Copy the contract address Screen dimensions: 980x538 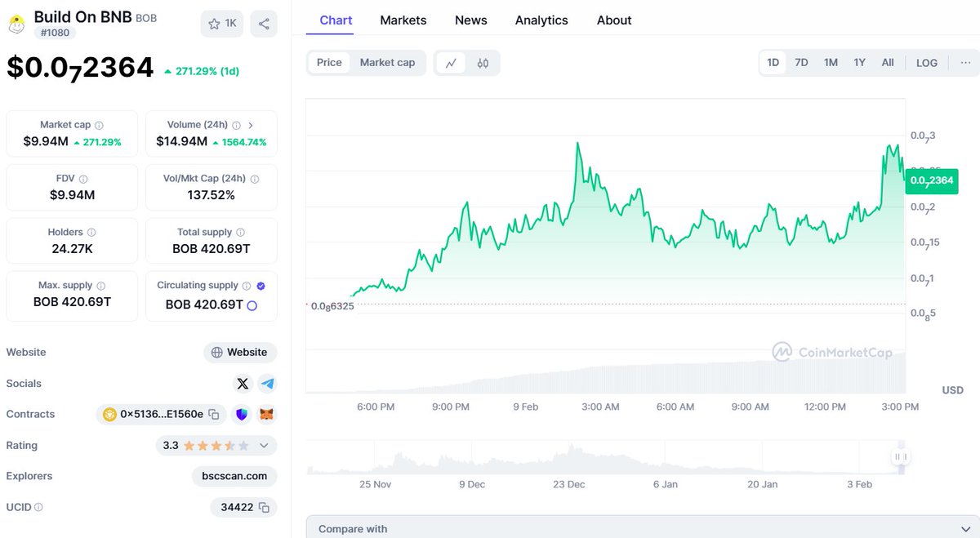click(x=214, y=415)
